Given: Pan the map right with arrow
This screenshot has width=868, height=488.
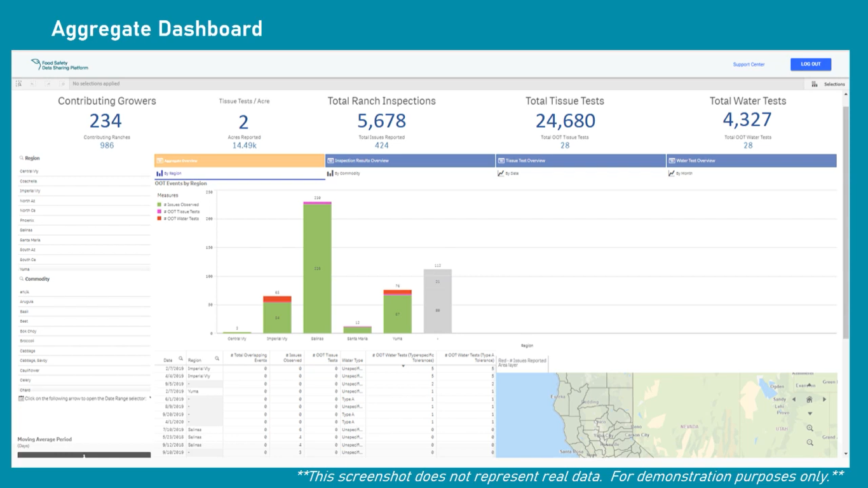Looking at the screenshot, I should click(x=825, y=400).
